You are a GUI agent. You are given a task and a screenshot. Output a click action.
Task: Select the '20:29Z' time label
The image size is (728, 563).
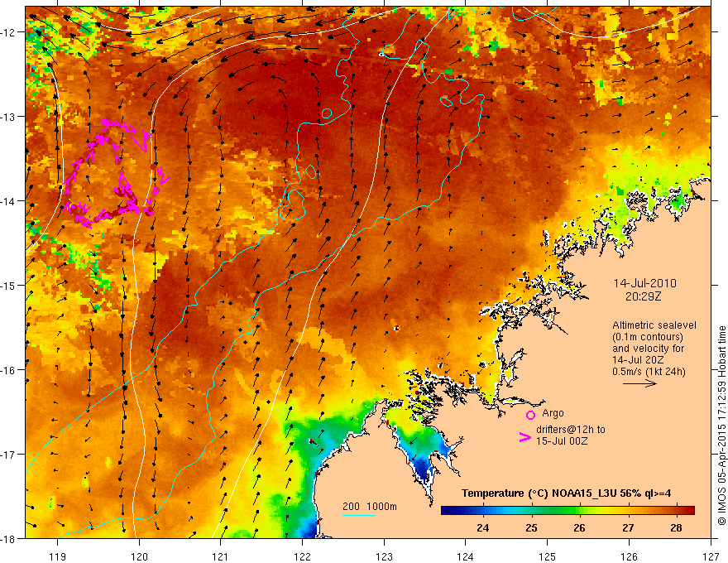coord(643,296)
